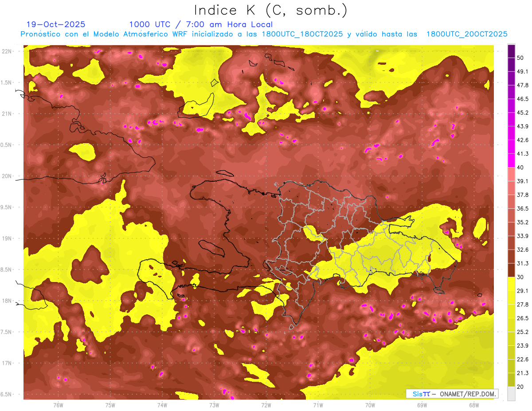Click the colorbar value "41.3"
This screenshot has height=411, width=532.
tap(523, 154)
